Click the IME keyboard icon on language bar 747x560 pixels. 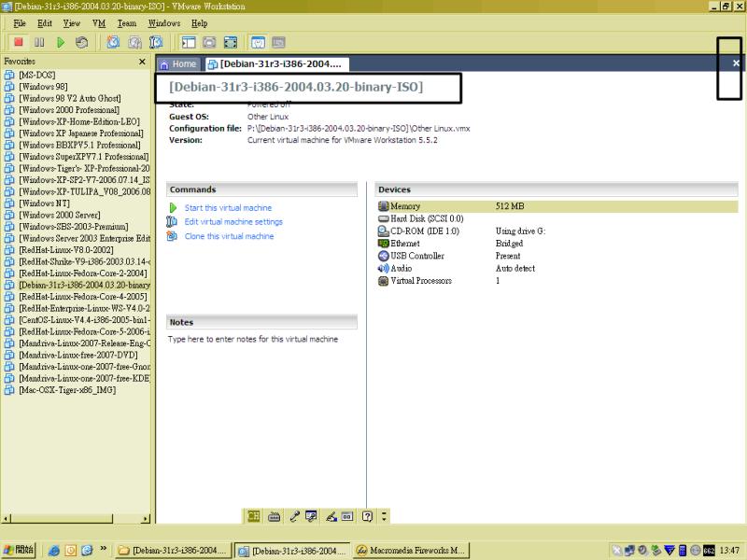click(274, 516)
